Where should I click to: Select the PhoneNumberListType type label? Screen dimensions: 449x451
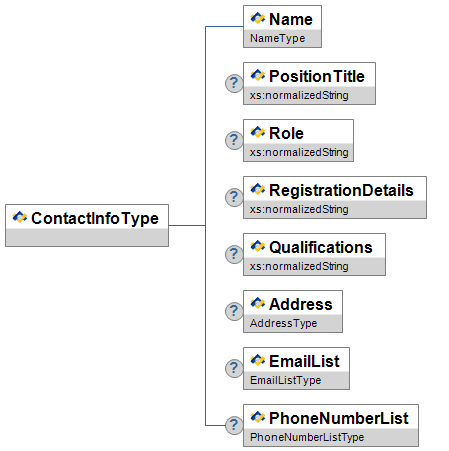307,437
